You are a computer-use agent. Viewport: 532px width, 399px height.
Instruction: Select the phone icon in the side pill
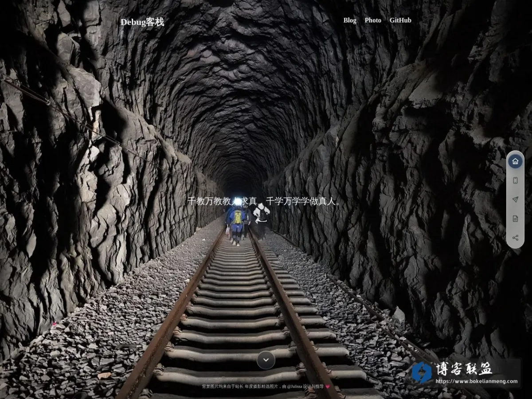point(515,180)
